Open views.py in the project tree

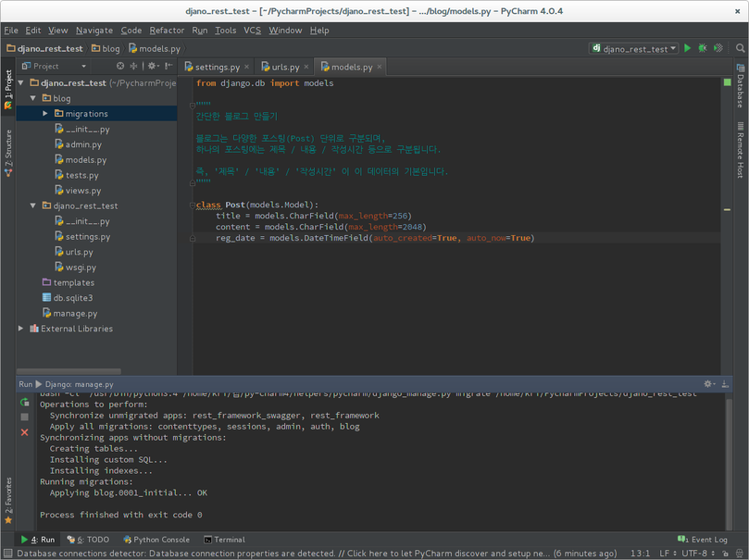pyautogui.click(x=78, y=191)
